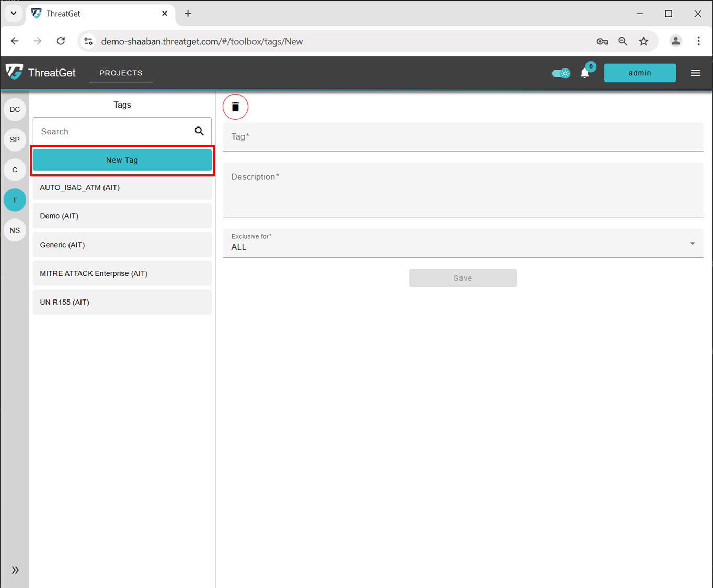This screenshot has height=588, width=713.
Task: Open the browser tab list dropdown
Action: pos(14,14)
